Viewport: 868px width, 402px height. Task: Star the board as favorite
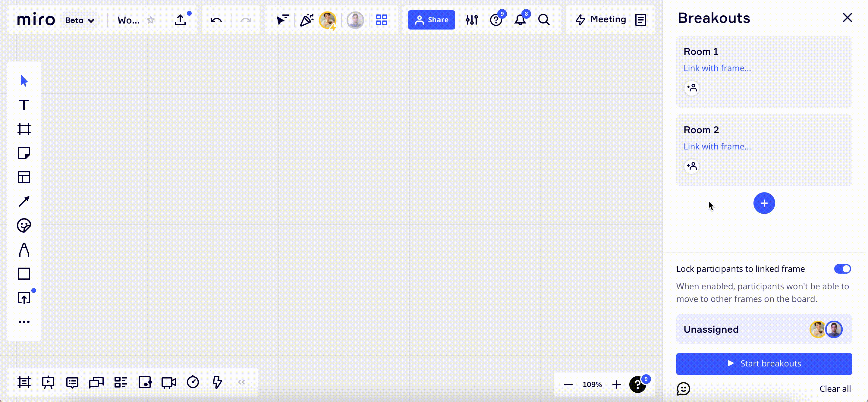(x=151, y=20)
